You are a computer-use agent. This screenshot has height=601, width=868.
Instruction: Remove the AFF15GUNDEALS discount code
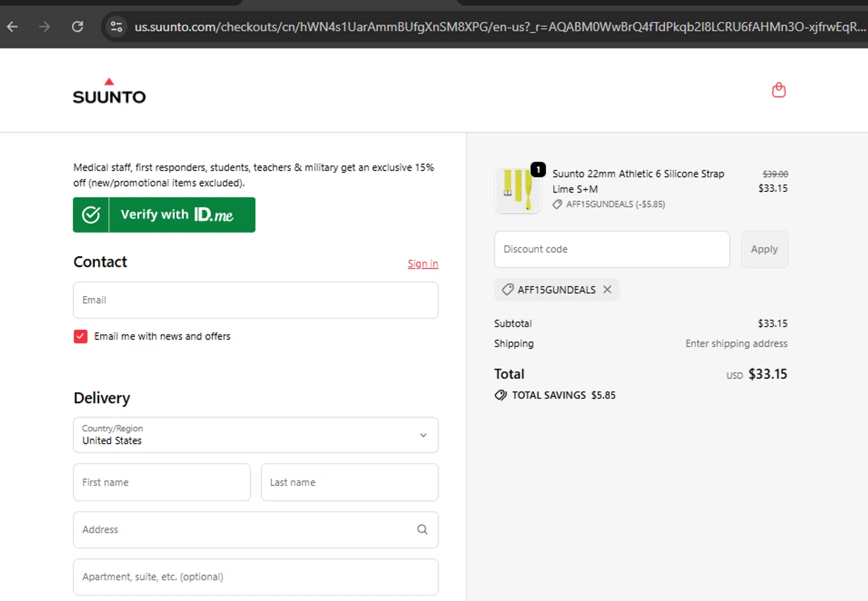pyautogui.click(x=607, y=289)
